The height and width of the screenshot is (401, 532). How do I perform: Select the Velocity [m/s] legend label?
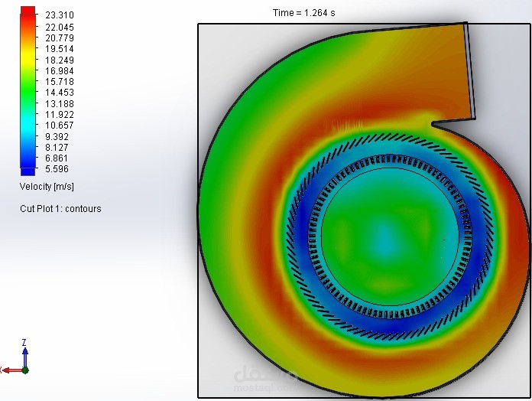point(47,187)
